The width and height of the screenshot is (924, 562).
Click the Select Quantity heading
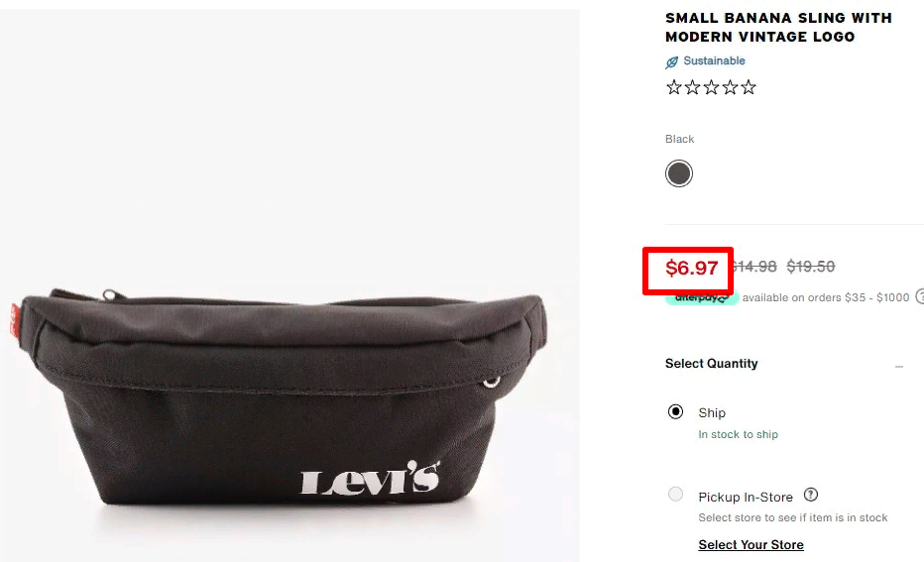[x=711, y=364]
